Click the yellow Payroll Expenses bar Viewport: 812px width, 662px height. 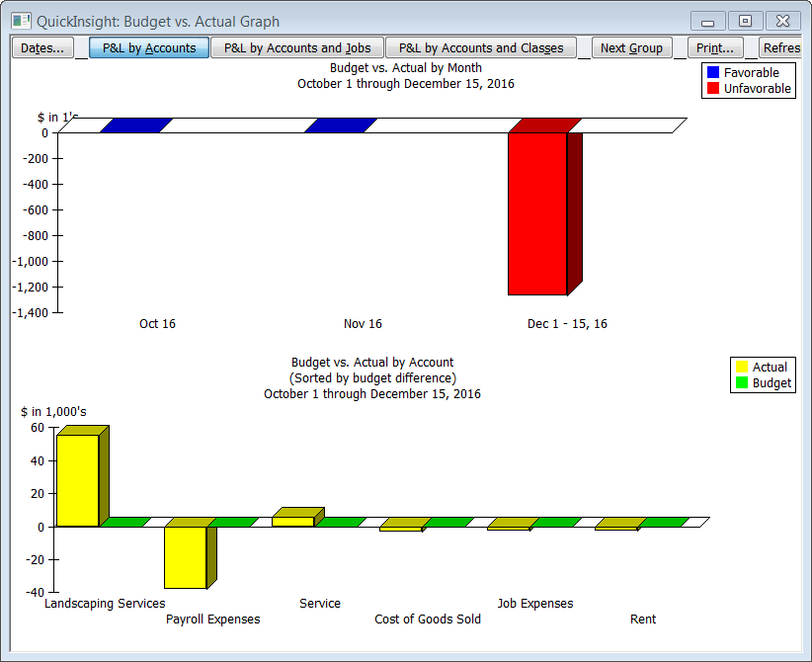point(185,556)
